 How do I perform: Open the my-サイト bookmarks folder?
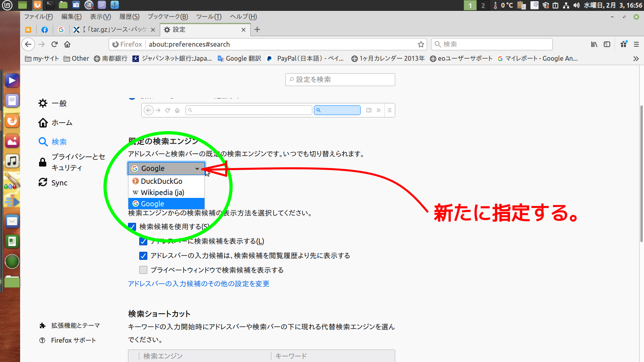[x=42, y=58]
